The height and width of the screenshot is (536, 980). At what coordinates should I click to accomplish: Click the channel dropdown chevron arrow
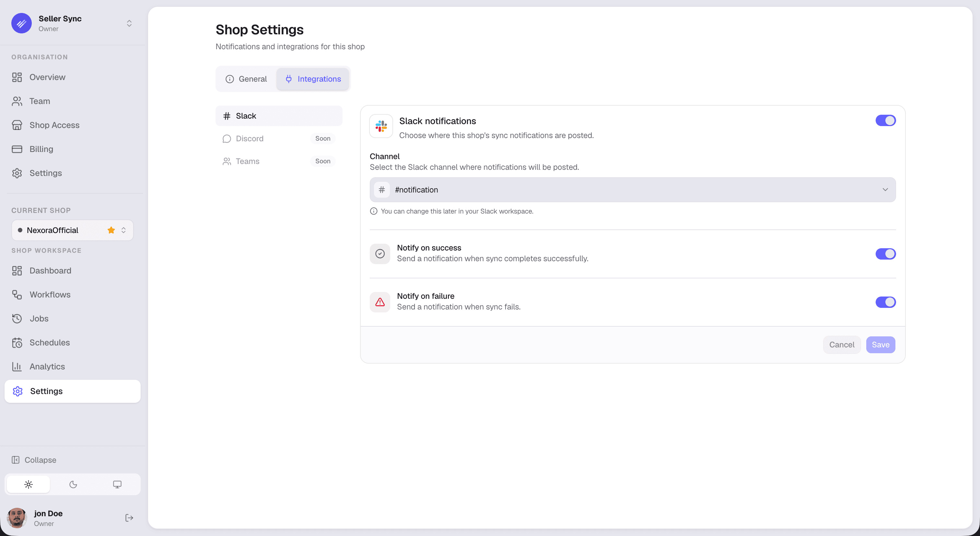tap(885, 190)
